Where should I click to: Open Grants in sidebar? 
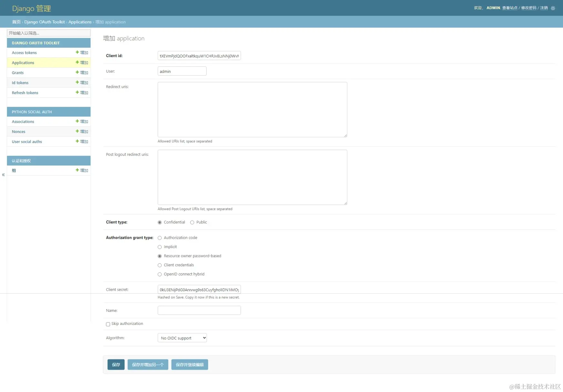click(18, 73)
